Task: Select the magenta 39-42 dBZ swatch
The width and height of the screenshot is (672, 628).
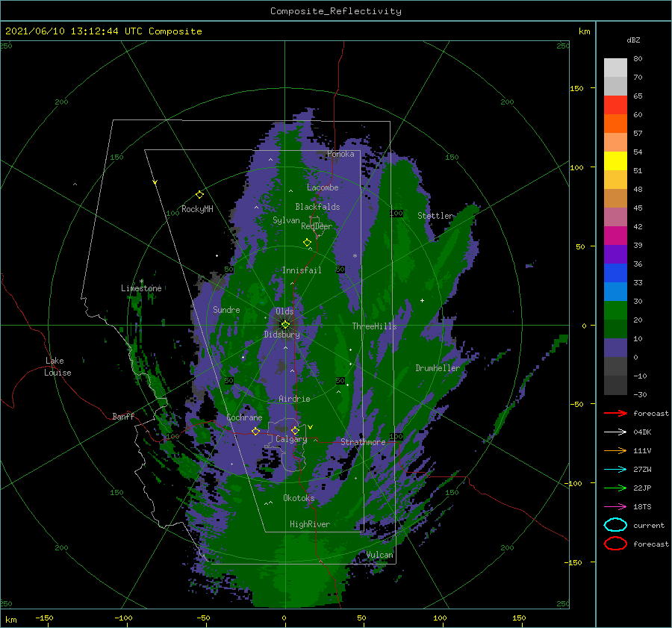Action: 615,235
